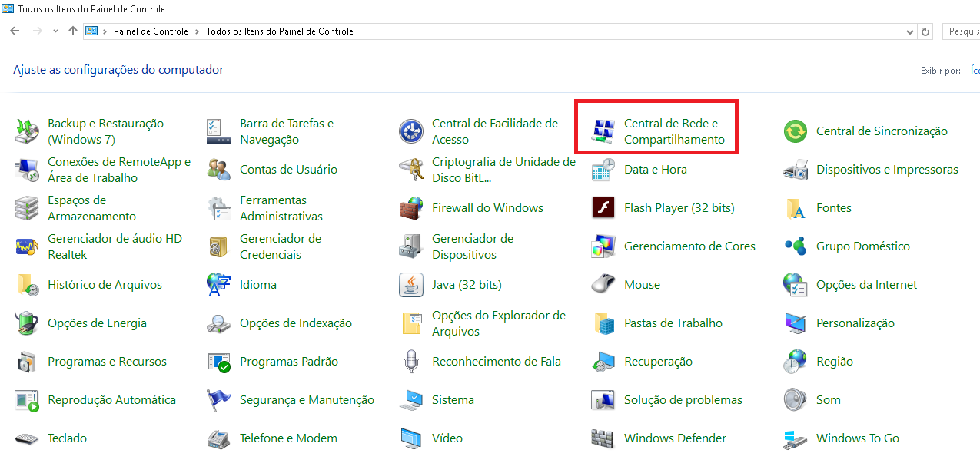This screenshot has width=980, height=473.
Task: Open Espaços de Armazenamento icon
Action: point(27,208)
